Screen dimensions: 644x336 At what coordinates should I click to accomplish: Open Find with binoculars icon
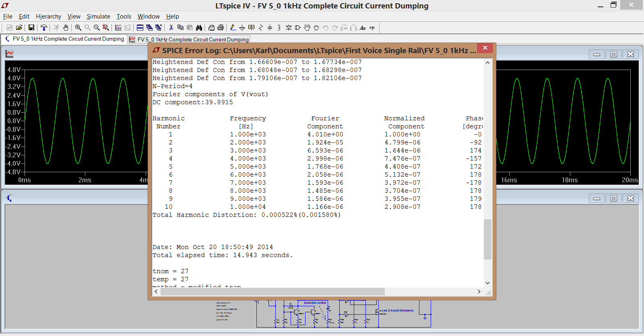coord(199,28)
